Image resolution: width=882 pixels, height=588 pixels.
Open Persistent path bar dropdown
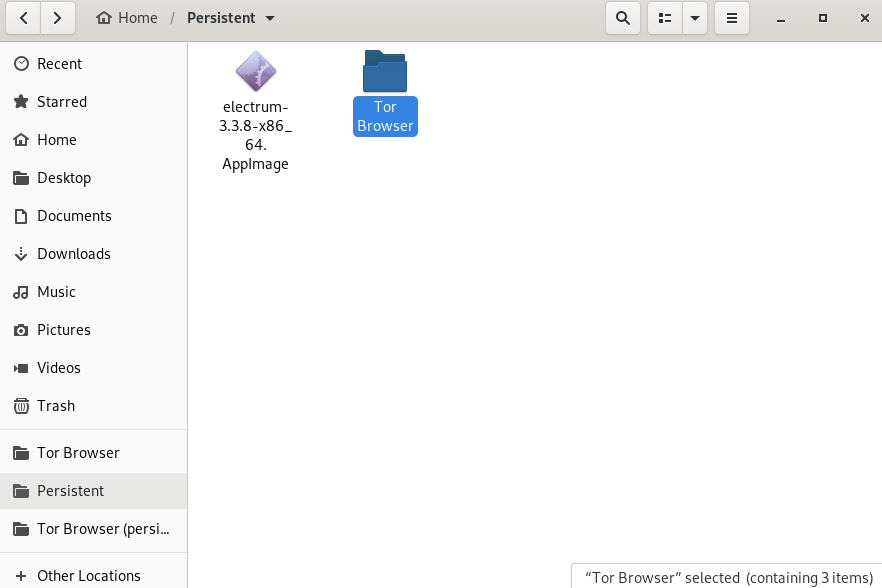(x=270, y=19)
